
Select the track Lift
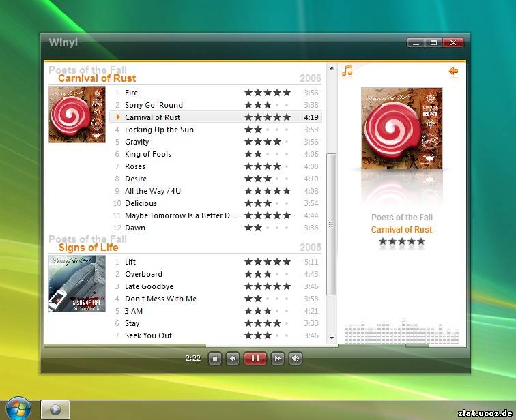pyautogui.click(x=216, y=262)
